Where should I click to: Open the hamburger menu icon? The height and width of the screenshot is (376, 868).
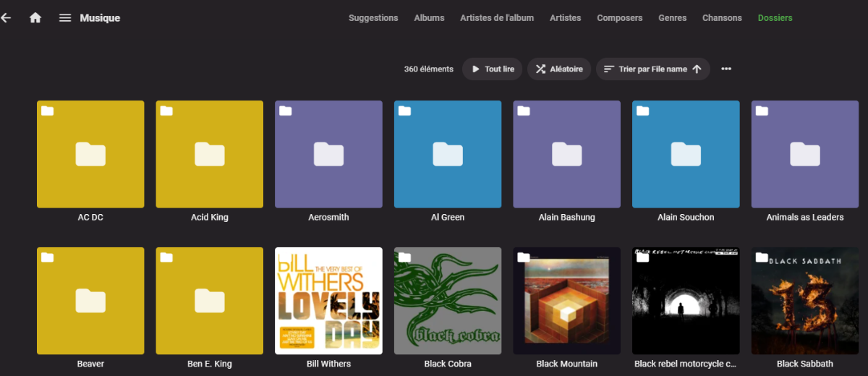[65, 18]
